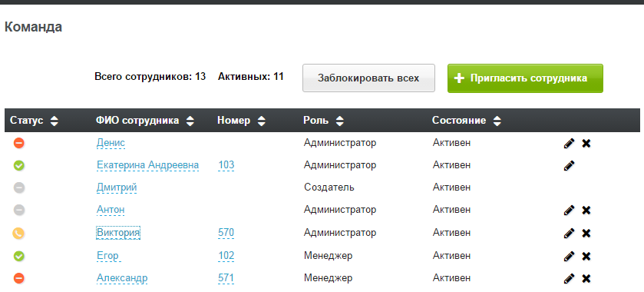Click orange phone status icon for Виктория

19,233
